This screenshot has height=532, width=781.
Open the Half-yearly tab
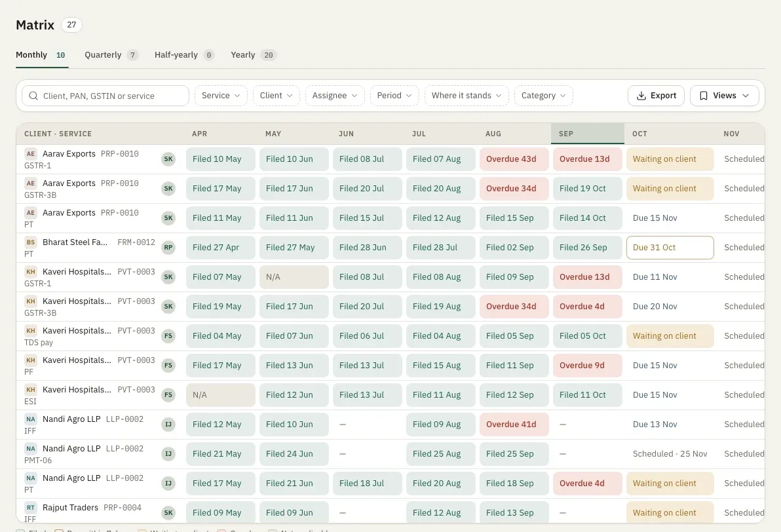coord(184,55)
